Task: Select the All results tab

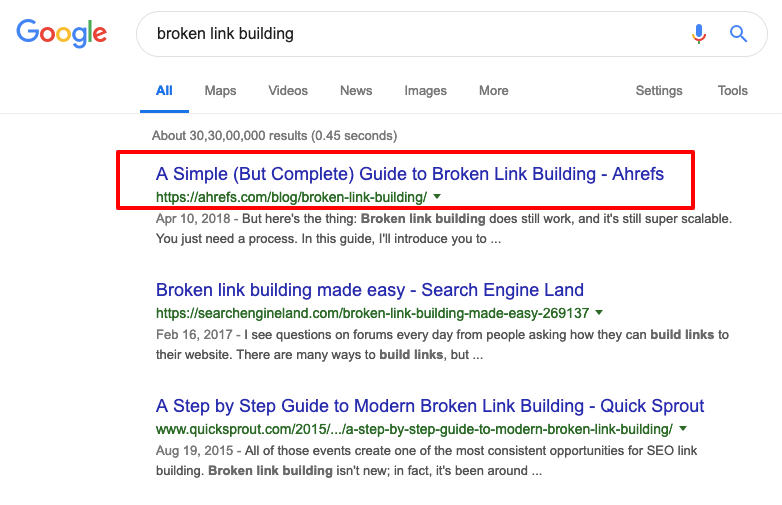Action: 164,91
